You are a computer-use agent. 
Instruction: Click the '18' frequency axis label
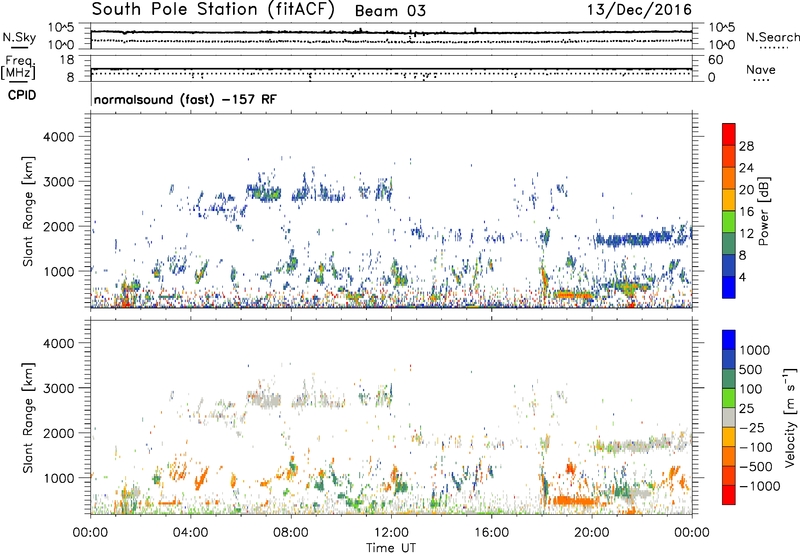[x=67, y=60]
